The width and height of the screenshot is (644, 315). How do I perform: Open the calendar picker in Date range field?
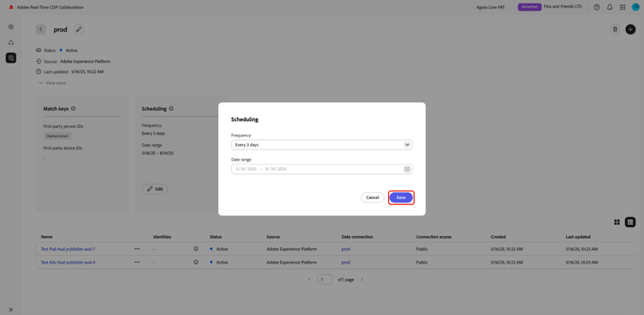click(407, 169)
